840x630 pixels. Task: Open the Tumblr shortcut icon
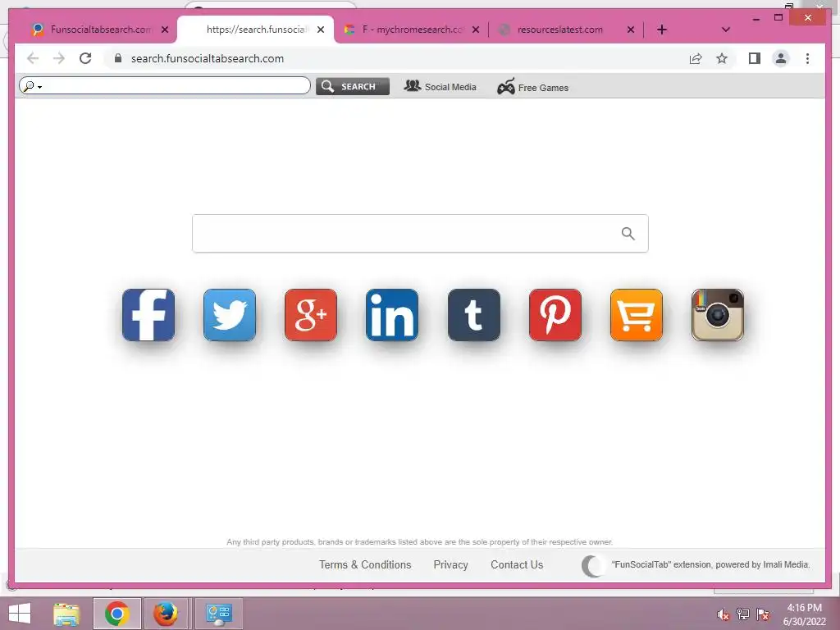pyautogui.click(x=474, y=315)
